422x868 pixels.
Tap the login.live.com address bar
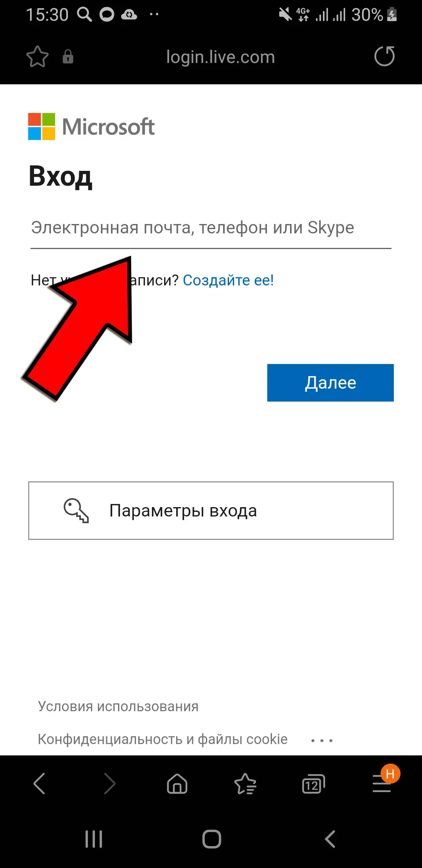[x=220, y=57]
